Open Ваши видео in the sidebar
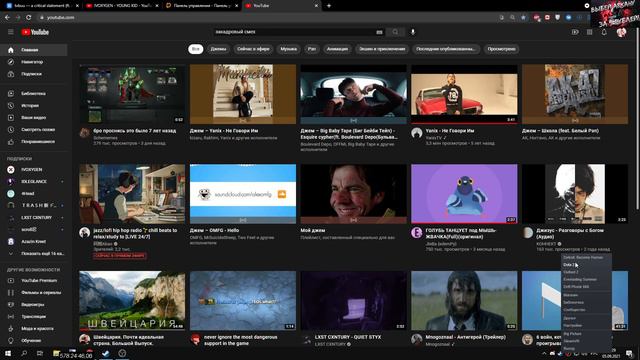Viewport: 640px width, 360px height. [x=34, y=118]
